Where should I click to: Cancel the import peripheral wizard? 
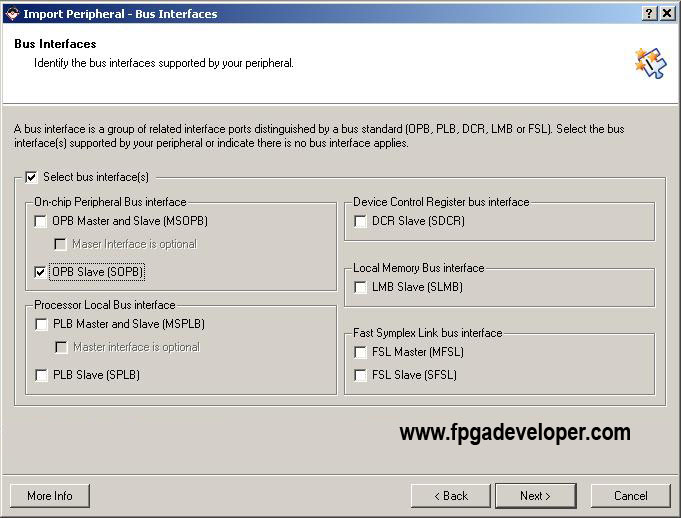pos(631,496)
